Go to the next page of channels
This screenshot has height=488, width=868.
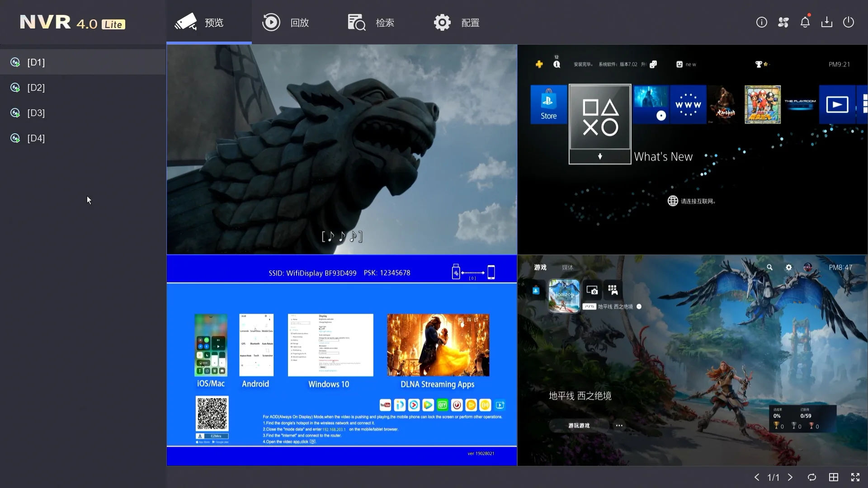point(790,477)
